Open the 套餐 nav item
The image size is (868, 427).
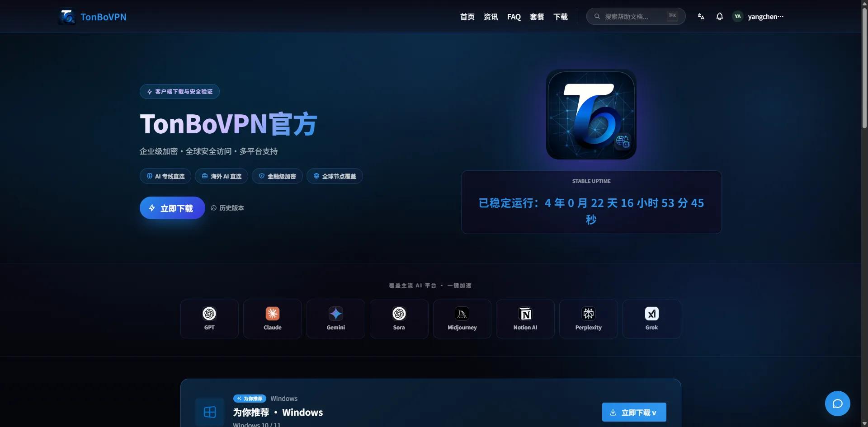point(537,17)
